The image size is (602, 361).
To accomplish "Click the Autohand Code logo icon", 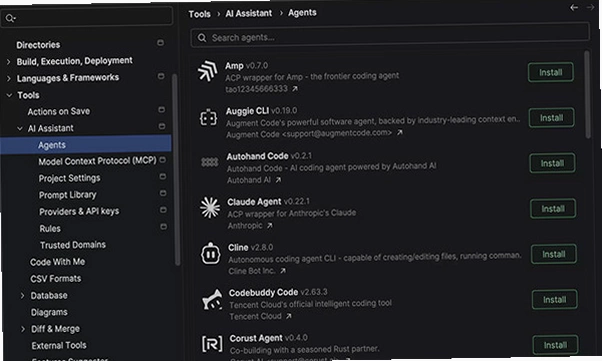I will click(210, 163).
